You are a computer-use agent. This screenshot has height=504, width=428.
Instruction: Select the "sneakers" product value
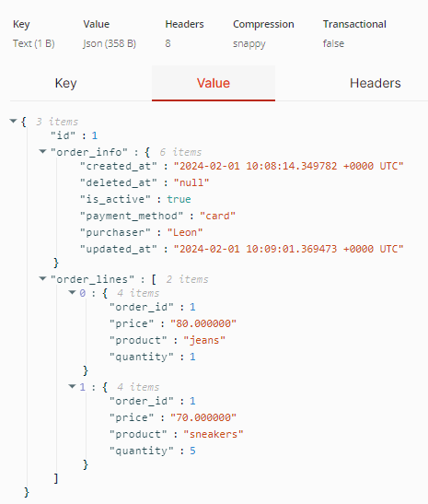[x=214, y=434]
